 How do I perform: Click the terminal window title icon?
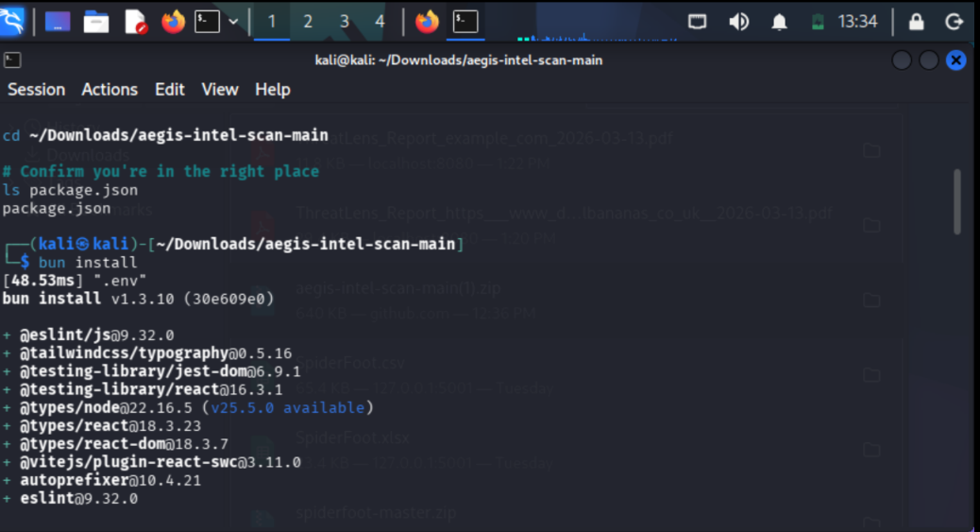coord(12,60)
